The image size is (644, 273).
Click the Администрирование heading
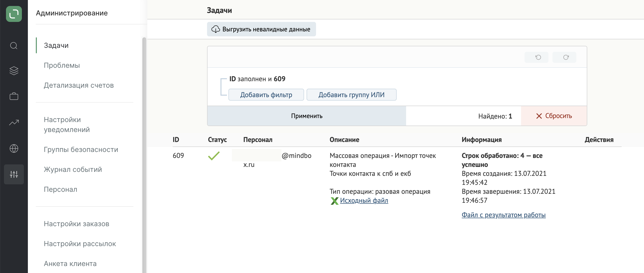coord(72,13)
